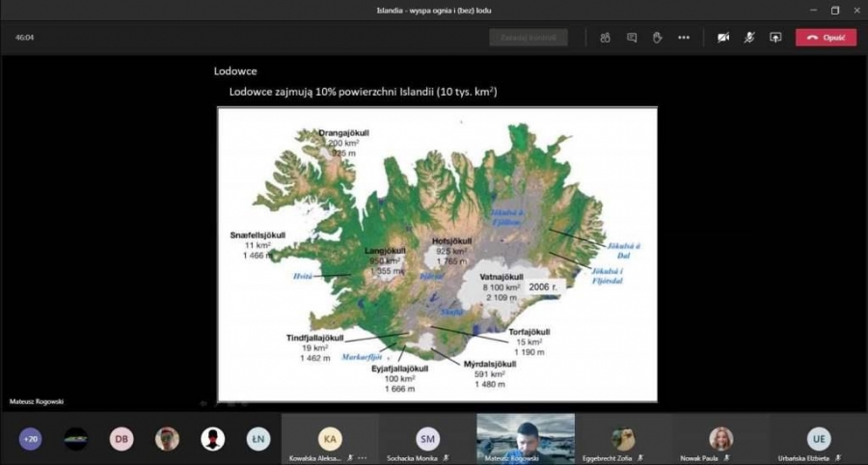Click the shared Iceland glacier map slide
The width and height of the screenshot is (868, 465).
[x=437, y=254]
